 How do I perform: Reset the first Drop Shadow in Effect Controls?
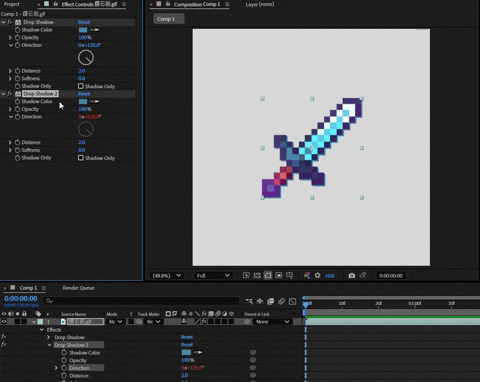(x=84, y=22)
